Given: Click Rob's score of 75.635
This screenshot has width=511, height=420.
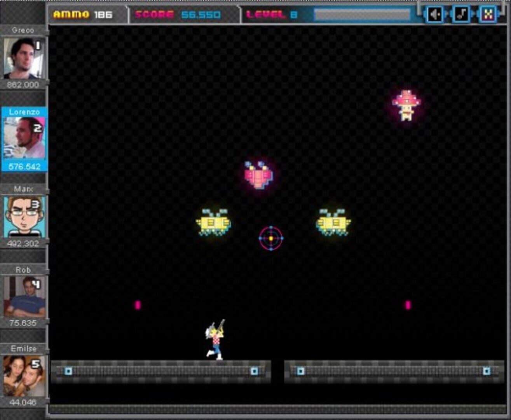Looking at the screenshot, I should pyautogui.click(x=23, y=323).
